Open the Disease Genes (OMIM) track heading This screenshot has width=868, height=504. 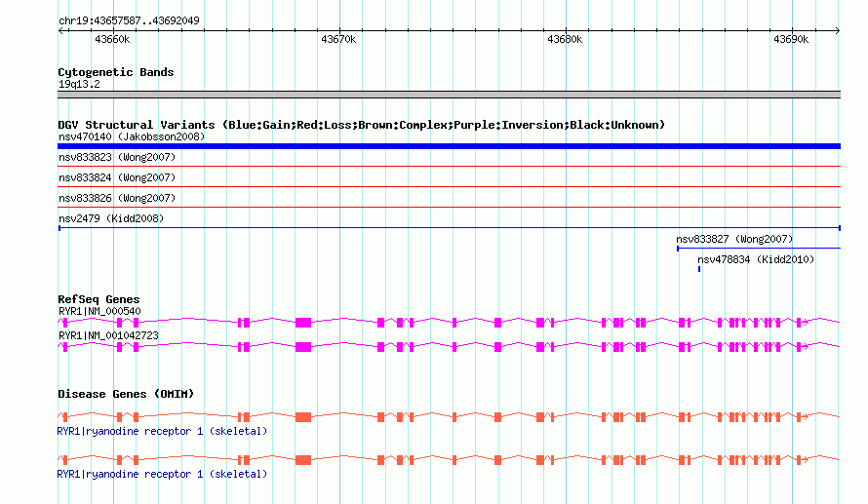click(x=126, y=394)
